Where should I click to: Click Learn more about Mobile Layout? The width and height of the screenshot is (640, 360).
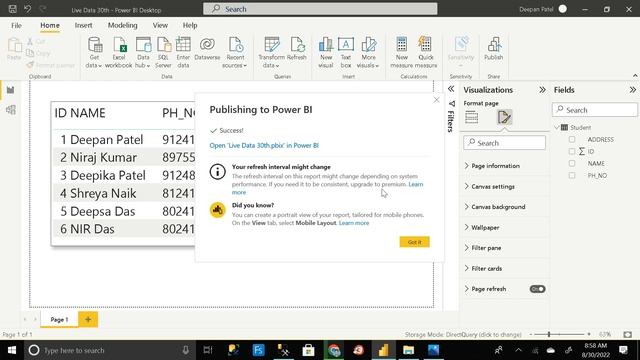point(354,223)
